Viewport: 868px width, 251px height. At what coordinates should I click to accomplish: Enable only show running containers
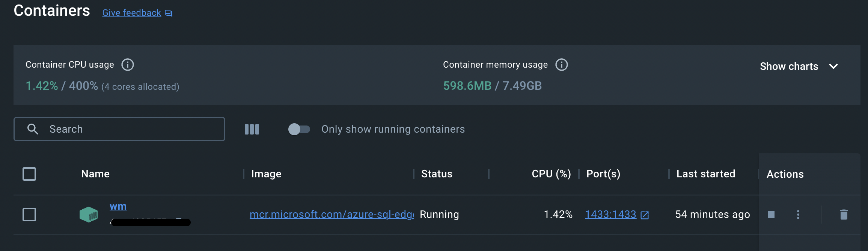tap(299, 129)
